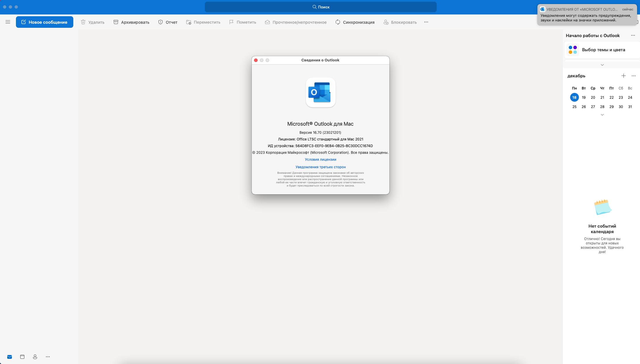640x364 pixels.
Task: Click the Outlook logo in About dialog
Action: point(320,92)
